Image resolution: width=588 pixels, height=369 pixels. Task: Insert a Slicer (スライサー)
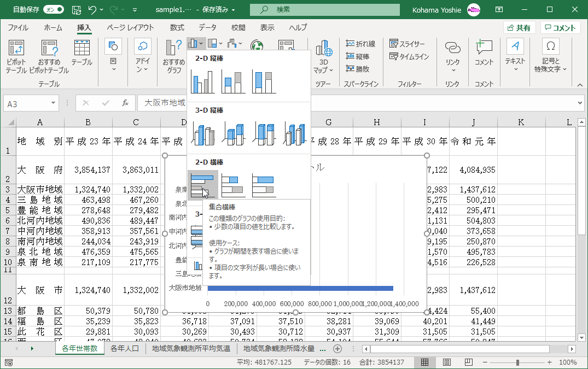click(407, 44)
